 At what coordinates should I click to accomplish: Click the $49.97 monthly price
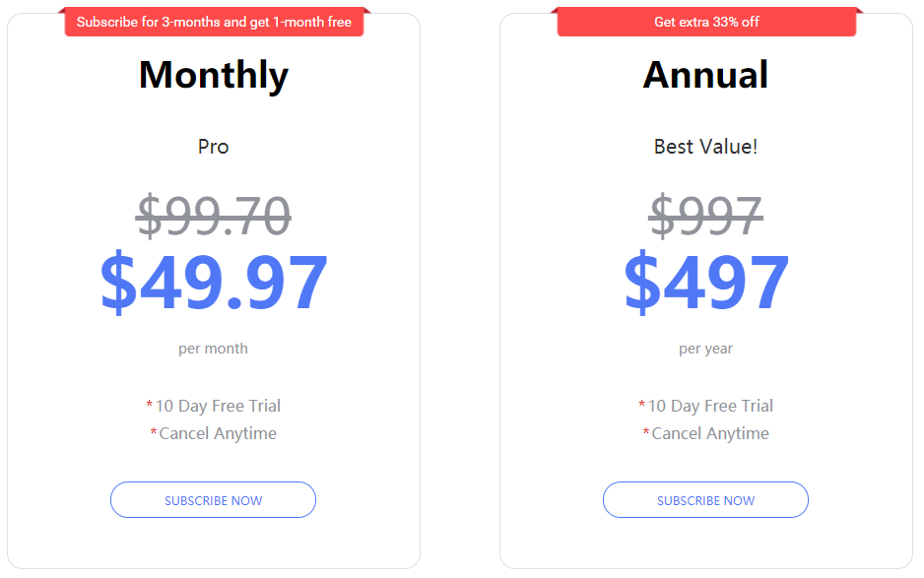(214, 281)
